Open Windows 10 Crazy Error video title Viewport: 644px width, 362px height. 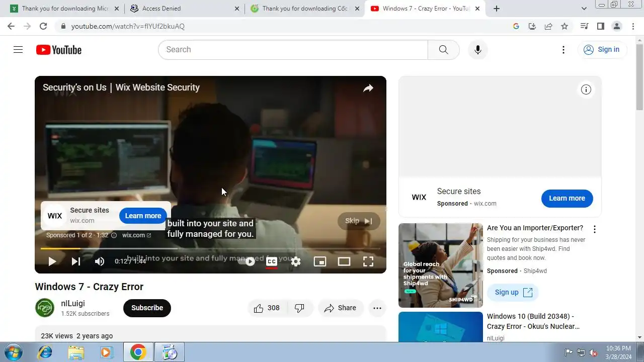[x=533, y=321]
